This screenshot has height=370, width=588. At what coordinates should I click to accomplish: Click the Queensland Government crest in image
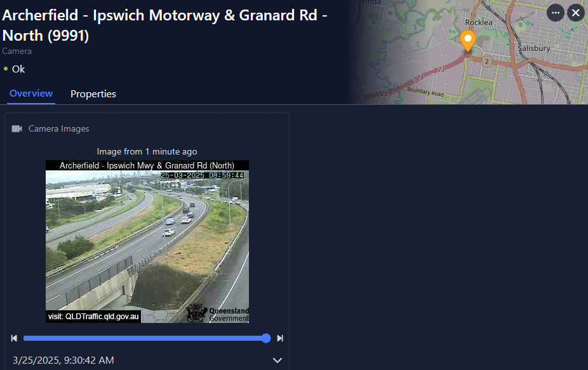[196, 313]
